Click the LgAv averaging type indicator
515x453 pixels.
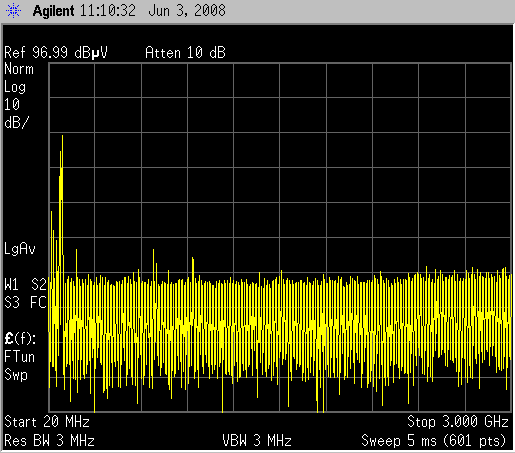20,249
